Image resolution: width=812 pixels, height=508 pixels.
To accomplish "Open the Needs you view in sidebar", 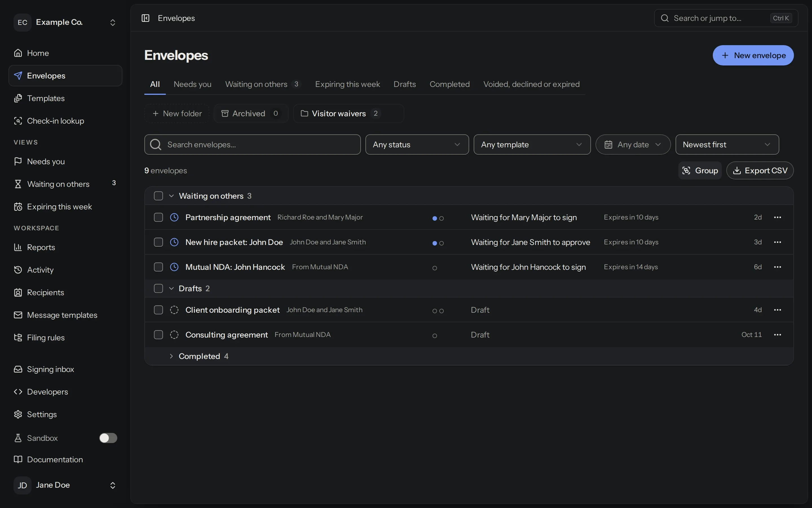I will [65, 161].
